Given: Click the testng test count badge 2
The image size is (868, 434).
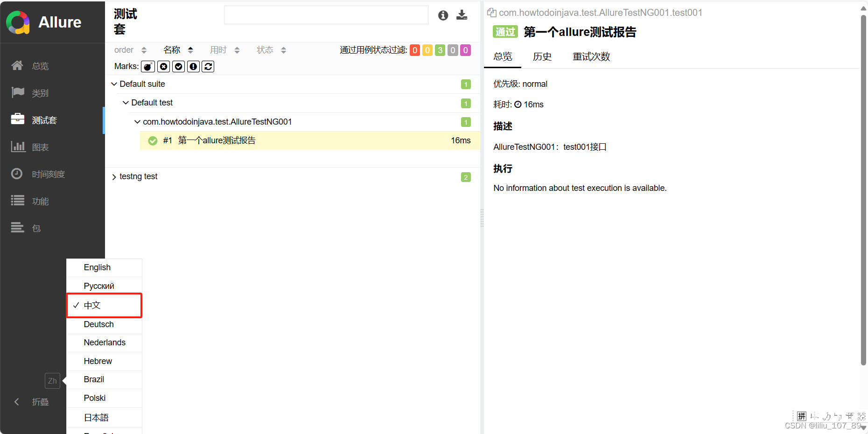Looking at the screenshot, I should 466,177.
